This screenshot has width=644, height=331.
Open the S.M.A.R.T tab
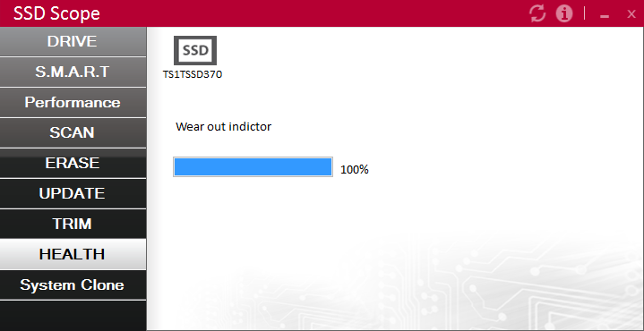coord(73,72)
